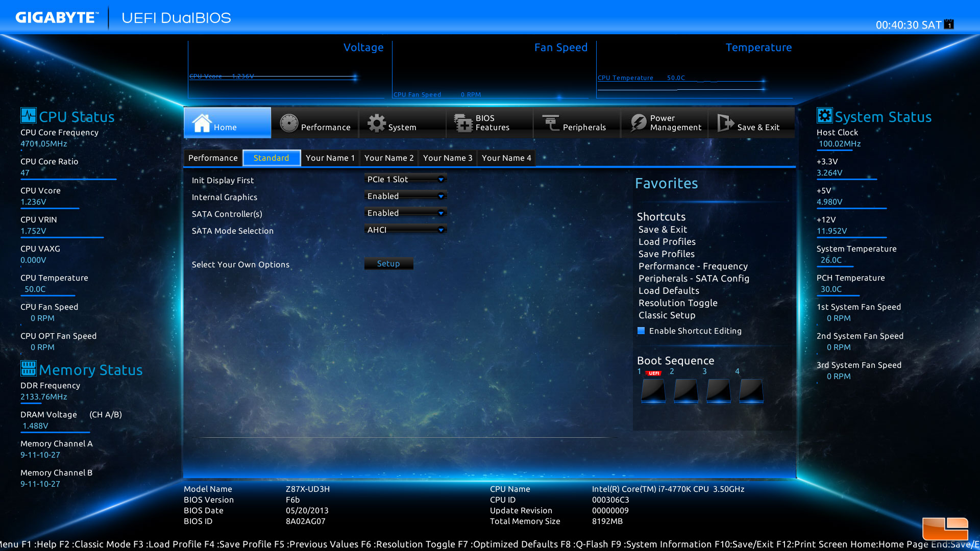The image size is (980, 551).
Task: Open the Your Name 4 tab
Action: point(506,158)
